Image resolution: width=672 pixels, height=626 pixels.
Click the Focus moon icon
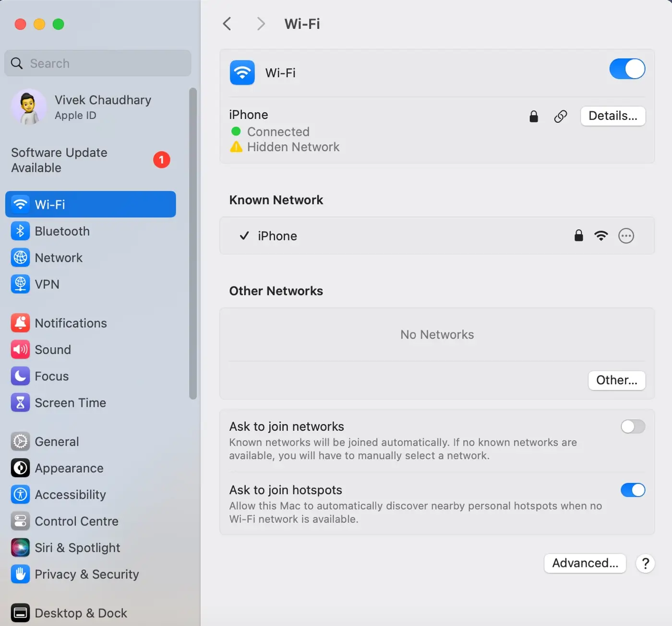(x=20, y=376)
